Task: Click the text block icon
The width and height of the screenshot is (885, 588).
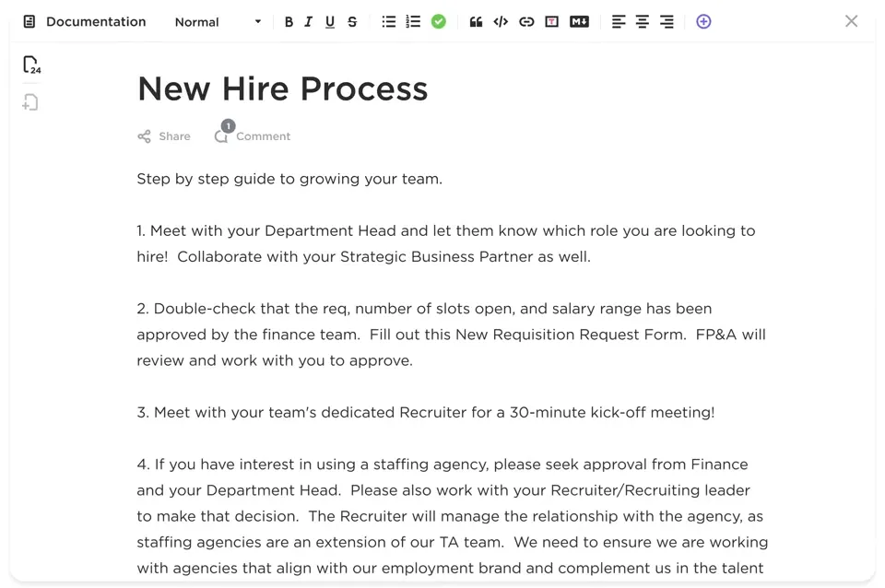Action: pos(552,22)
